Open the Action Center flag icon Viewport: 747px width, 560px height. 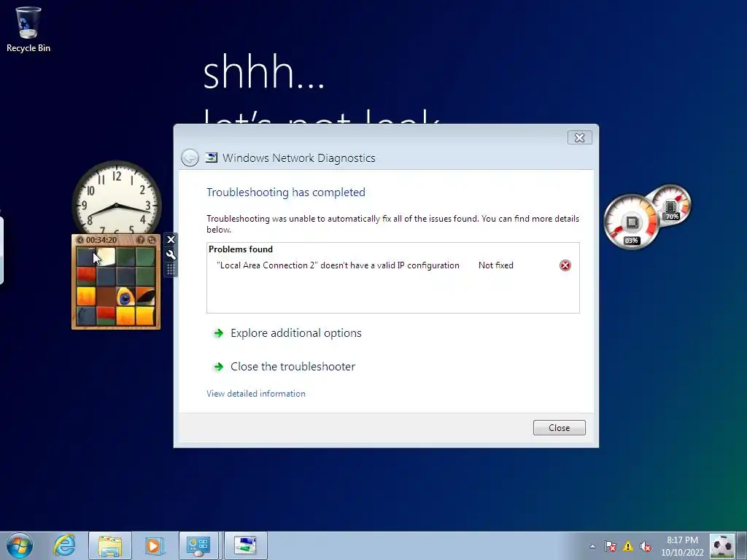tap(611, 546)
